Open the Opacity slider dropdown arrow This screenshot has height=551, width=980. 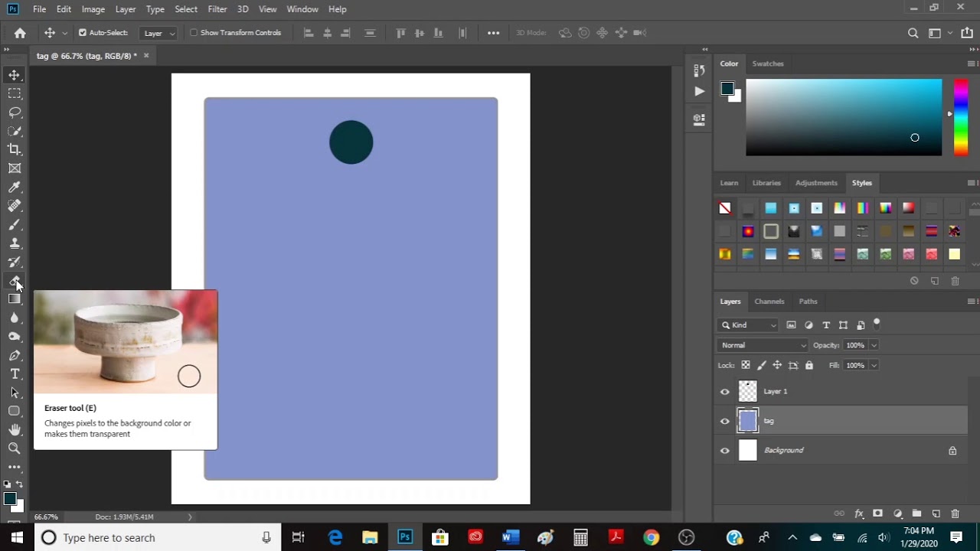874,345
